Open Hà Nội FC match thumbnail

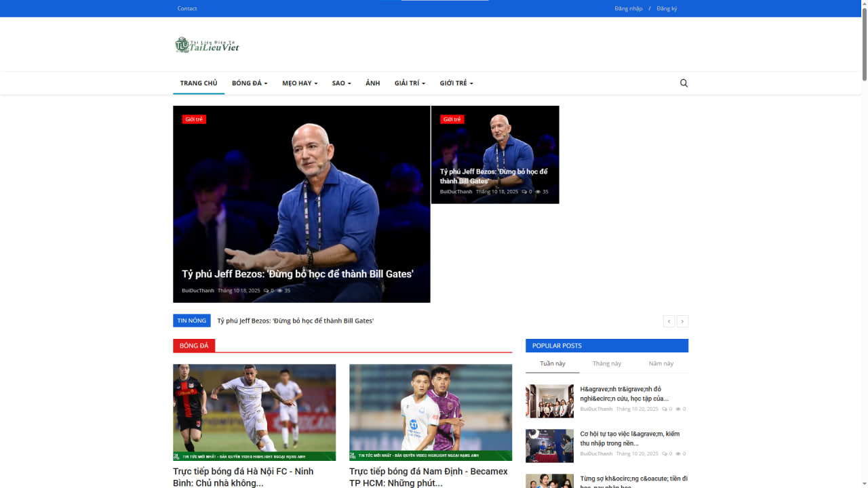click(x=254, y=412)
